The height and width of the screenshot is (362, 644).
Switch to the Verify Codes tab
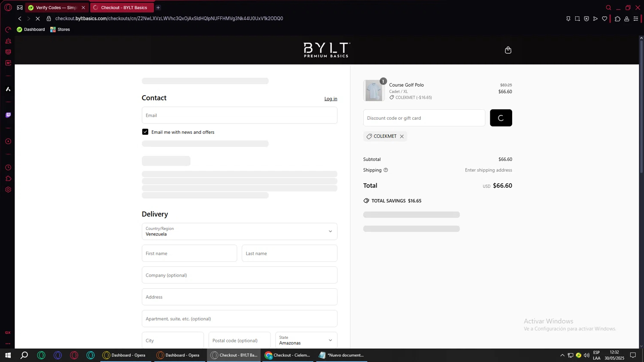(x=56, y=7)
